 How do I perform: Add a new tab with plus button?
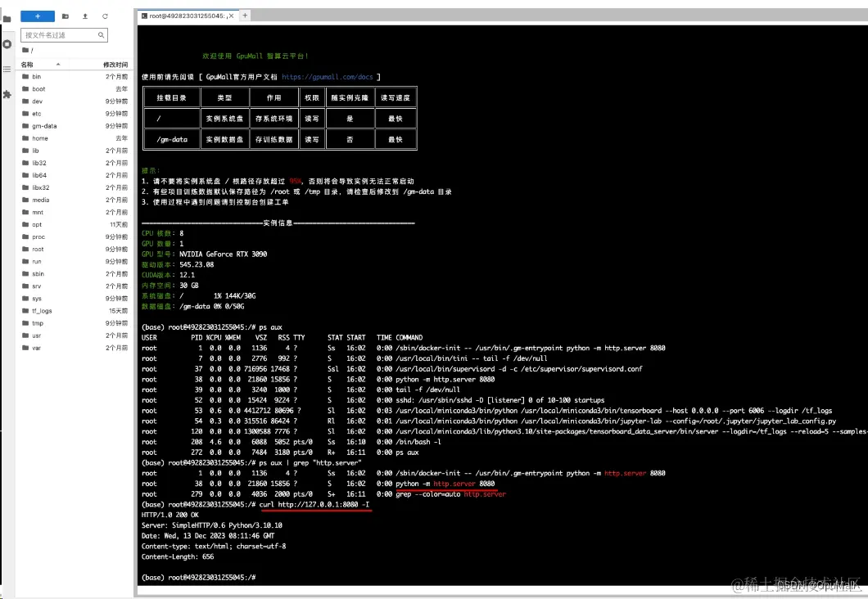click(245, 16)
